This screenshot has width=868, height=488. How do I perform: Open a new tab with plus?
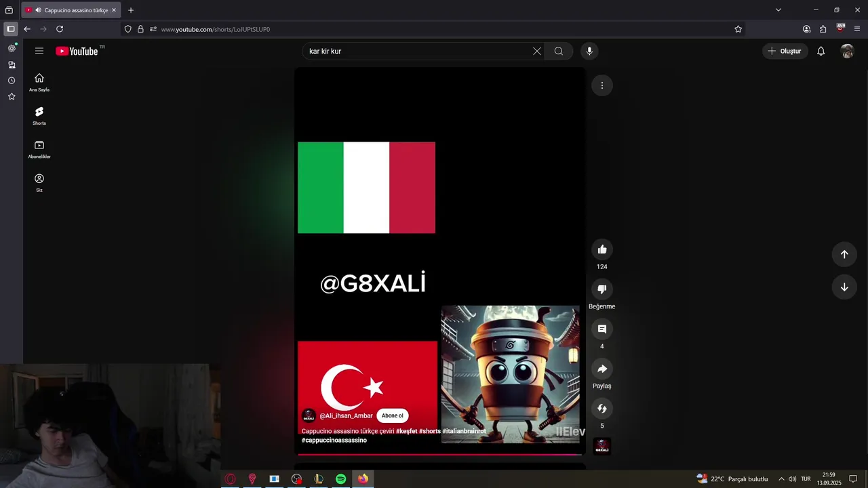(x=131, y=10)
